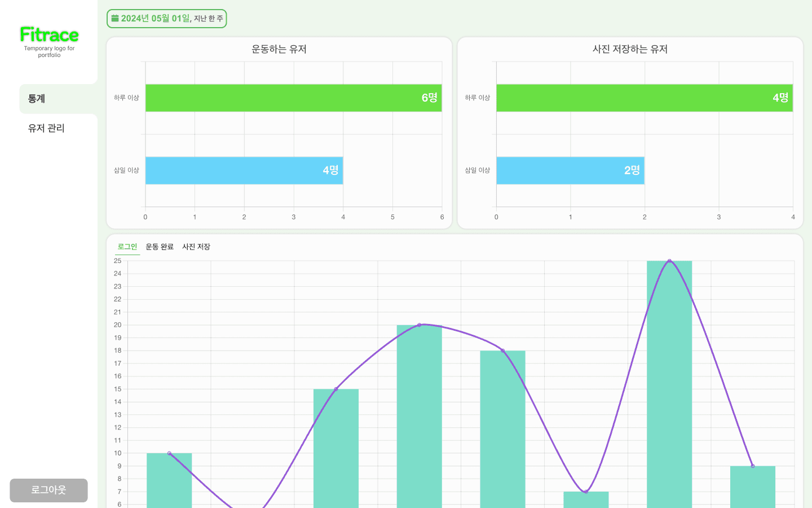The image size is (812, 508).
Task: Switch to the 로그인 chart tab
Action: (127, 247)
